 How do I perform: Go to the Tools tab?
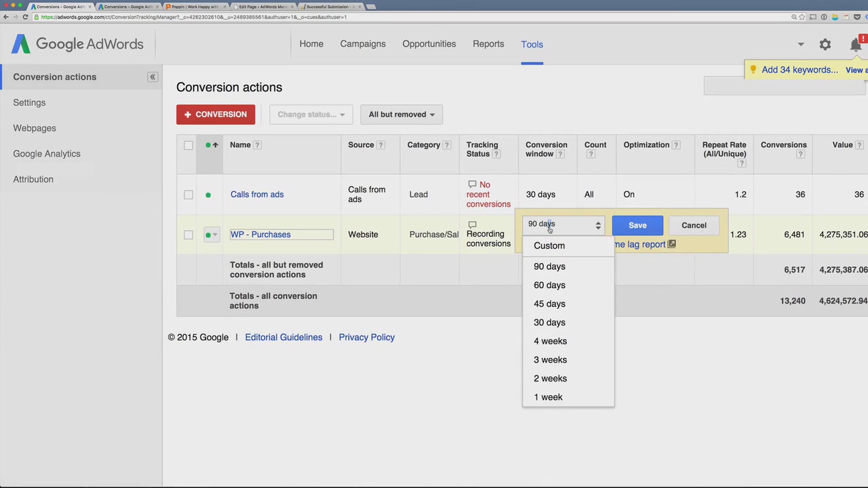532,44
